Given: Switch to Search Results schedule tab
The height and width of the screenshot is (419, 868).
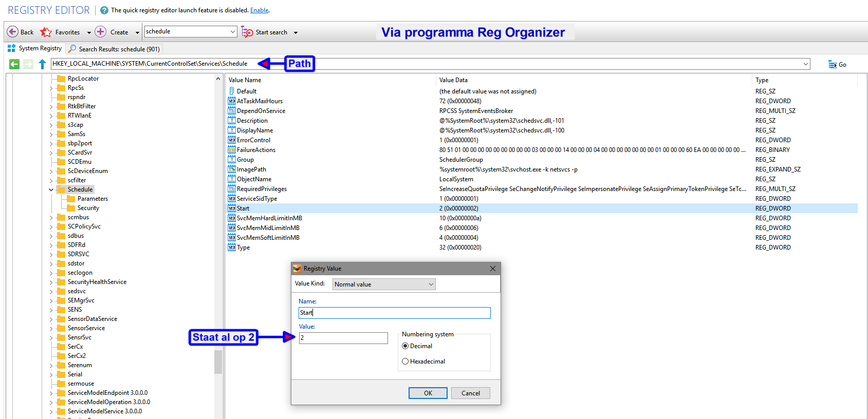Looking at the screenshot, I should tap(114, 49).
